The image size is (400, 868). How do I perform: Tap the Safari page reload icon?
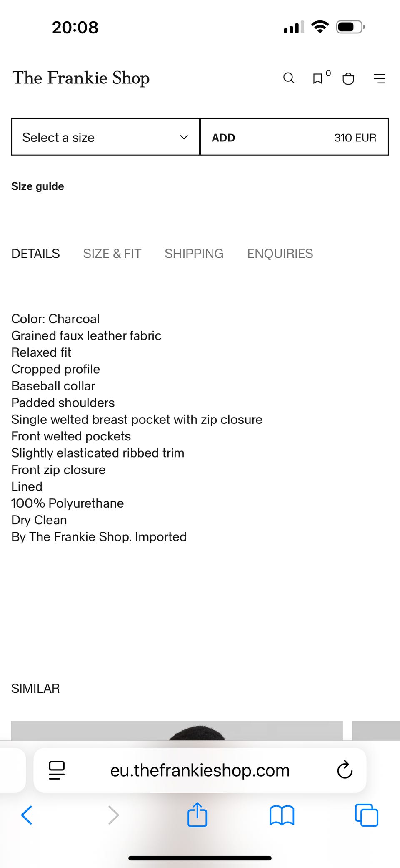[345, 770]
